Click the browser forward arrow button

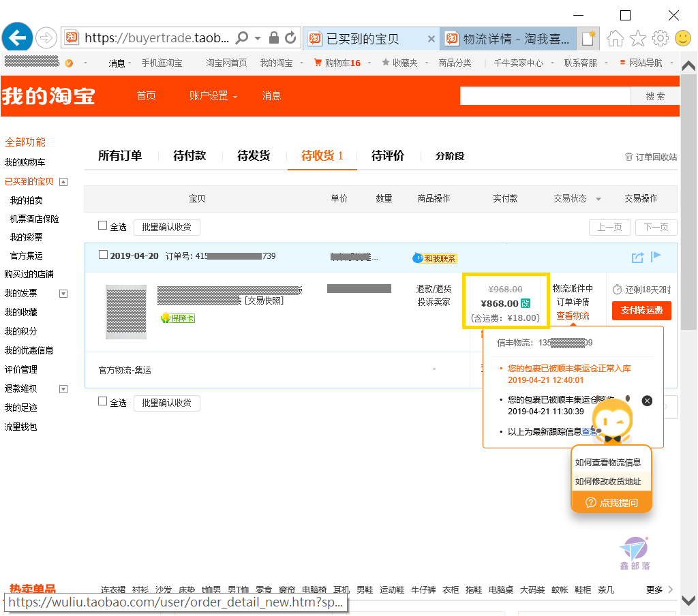46,38
